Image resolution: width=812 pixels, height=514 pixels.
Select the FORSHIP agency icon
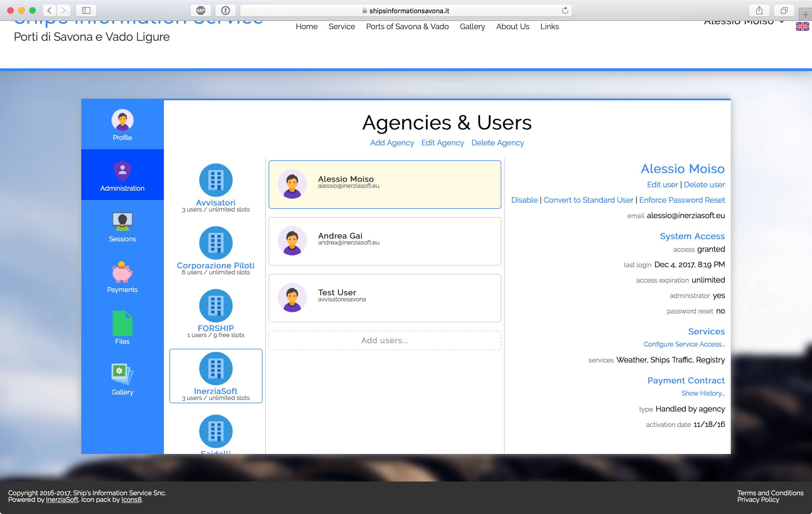point(215,305)
